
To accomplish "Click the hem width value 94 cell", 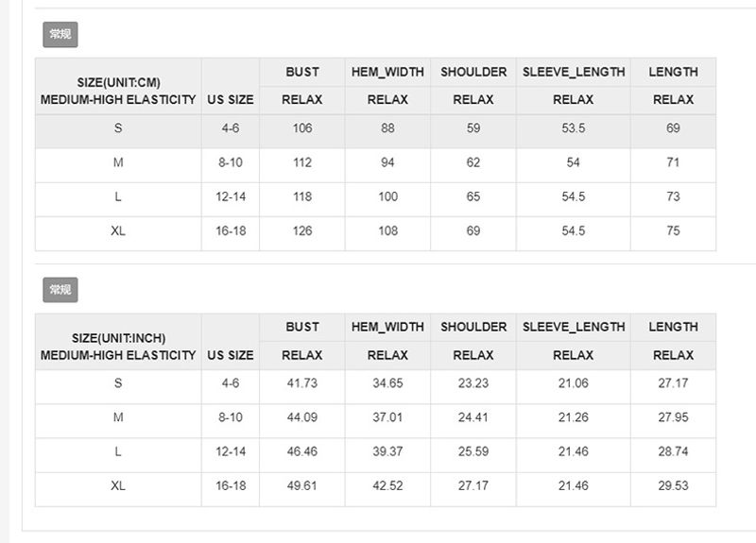I will point(387,162).
